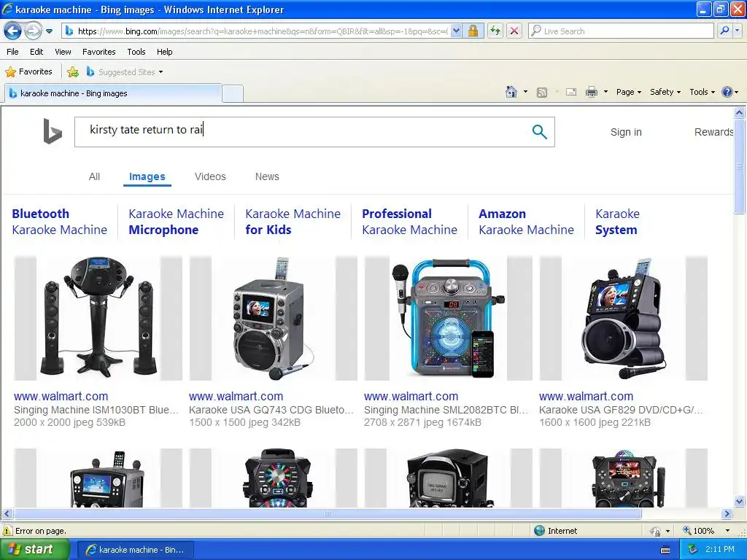Screen dimensions: 747x560
Task: Open the View menu
Action: coord(63,52)
